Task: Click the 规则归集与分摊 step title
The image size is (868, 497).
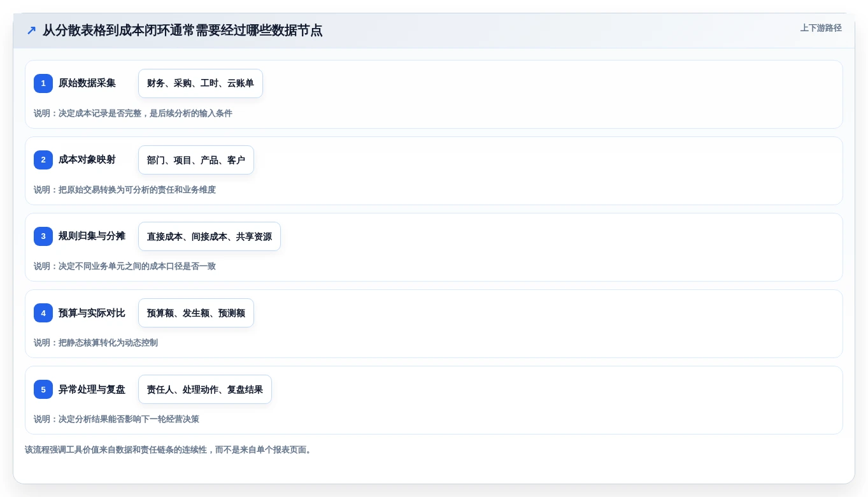Action: (x=92, y=236)
